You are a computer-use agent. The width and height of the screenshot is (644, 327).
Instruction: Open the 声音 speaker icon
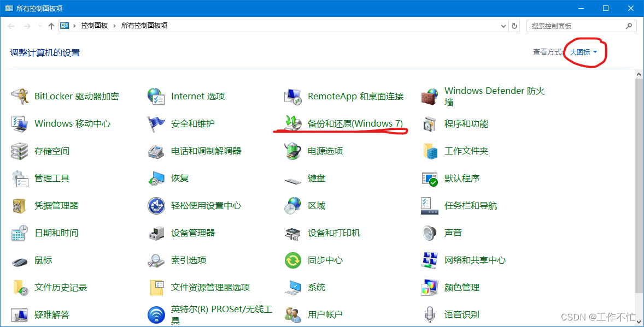430,233
